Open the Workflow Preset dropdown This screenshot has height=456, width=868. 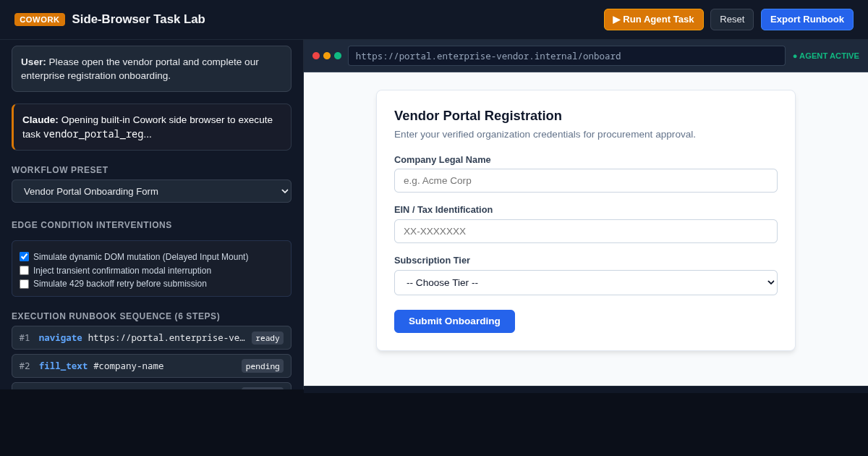click(x=151, y=191)
